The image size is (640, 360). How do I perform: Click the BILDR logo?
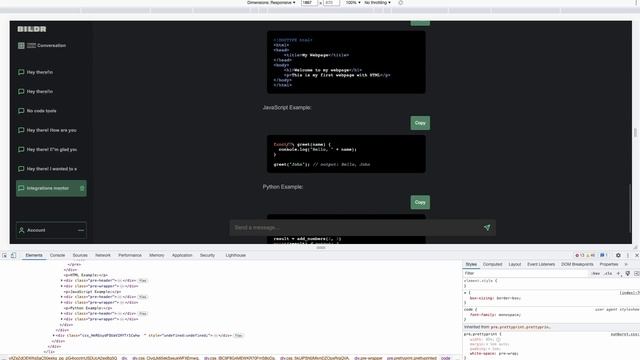tap(32, 29)
